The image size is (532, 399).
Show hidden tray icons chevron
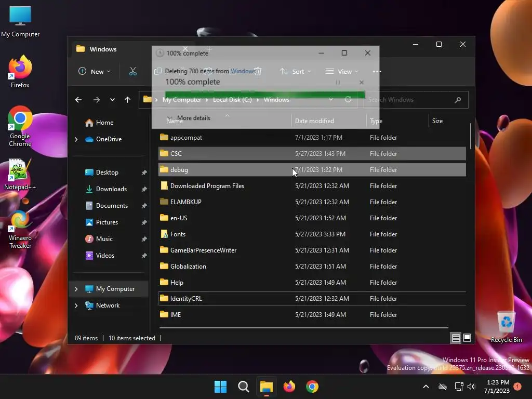pyautogui.click(x=426, y=387)
